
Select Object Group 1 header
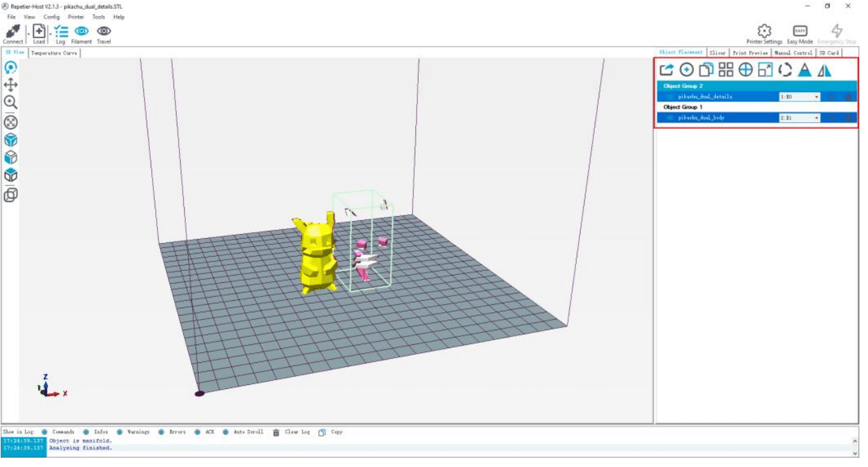tap(756, 107)
